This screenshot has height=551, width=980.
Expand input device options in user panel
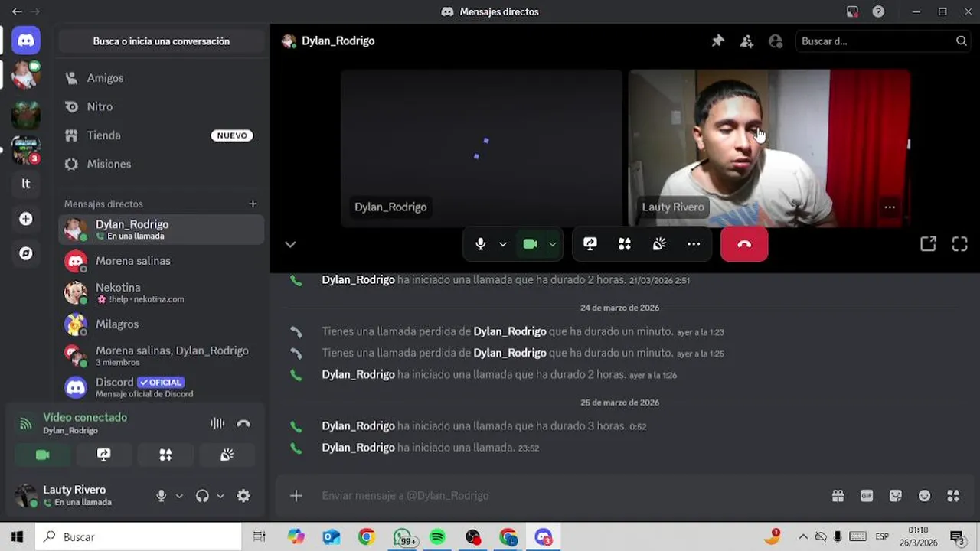click(x=179, y=496)
